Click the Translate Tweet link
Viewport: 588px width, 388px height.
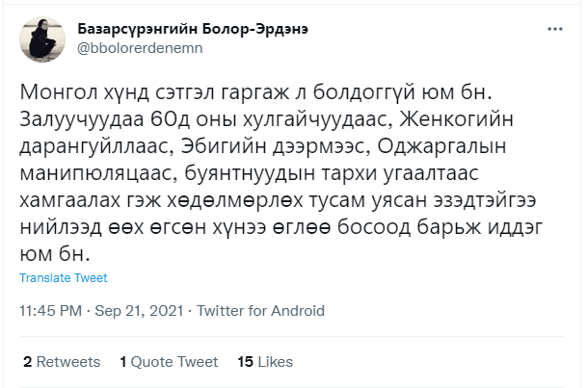click(64, 278)
